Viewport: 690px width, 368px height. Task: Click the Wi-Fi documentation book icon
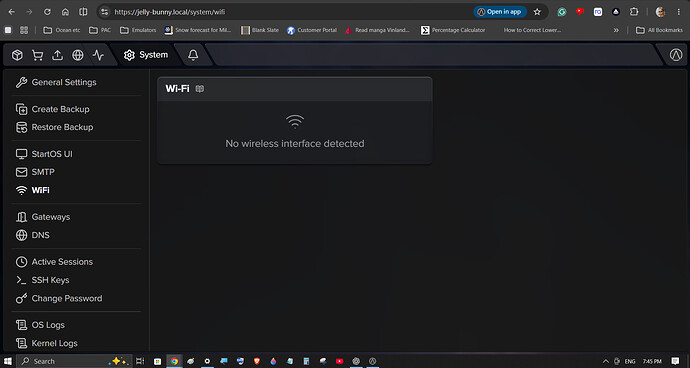(x=200, y=89)
